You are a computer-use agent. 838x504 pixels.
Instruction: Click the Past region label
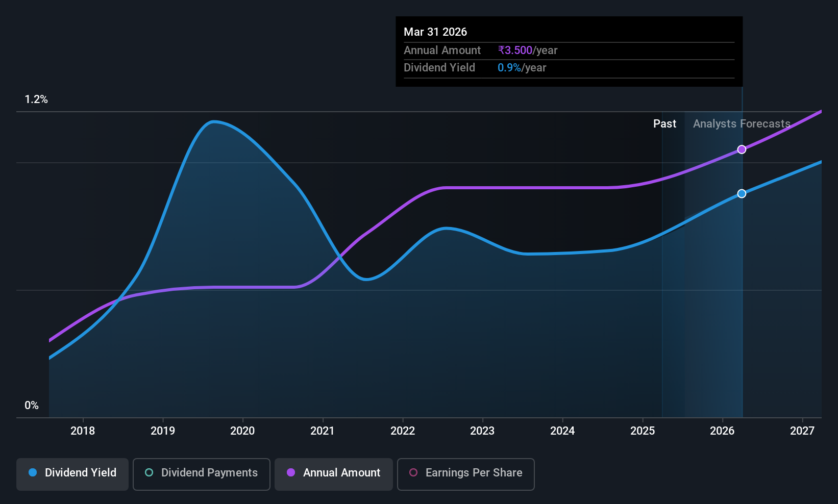click(664, 124)
